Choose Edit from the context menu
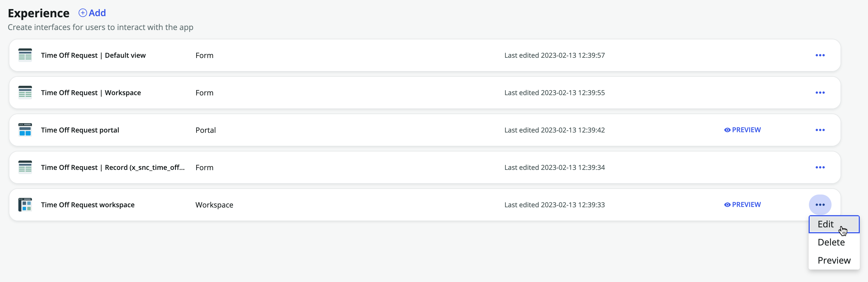Image resolution: width=868 pixels, height=282 pixels. [x=834, y=224]
